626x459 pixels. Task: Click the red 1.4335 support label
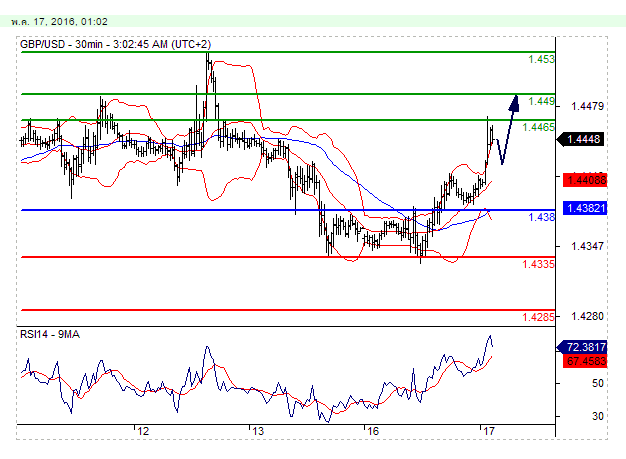(538, 264)
